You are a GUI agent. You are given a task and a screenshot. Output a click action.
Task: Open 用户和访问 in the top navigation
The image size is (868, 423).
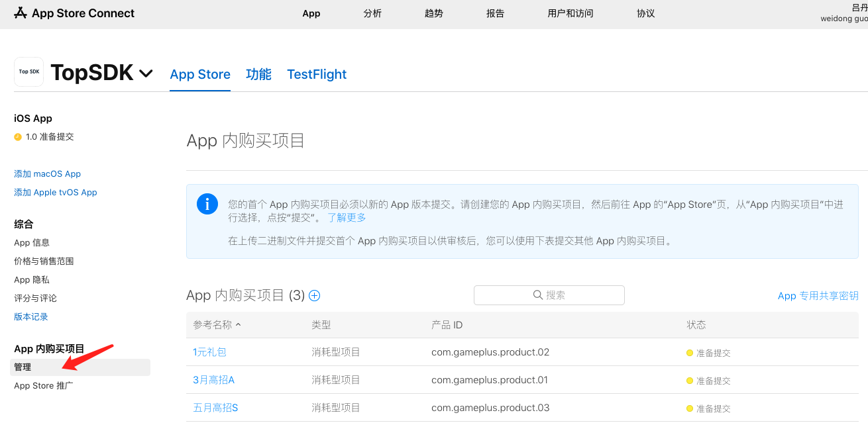tap(570, 13)
